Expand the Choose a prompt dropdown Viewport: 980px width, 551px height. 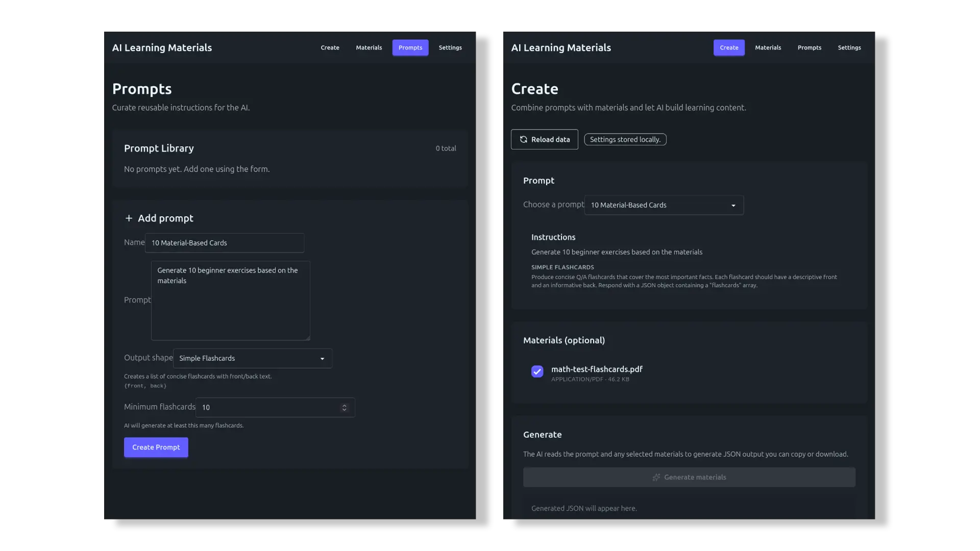click(664, 205)
